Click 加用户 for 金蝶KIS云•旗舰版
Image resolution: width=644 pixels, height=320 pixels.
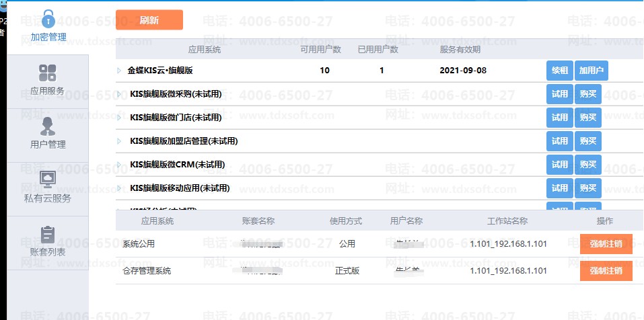591,71
